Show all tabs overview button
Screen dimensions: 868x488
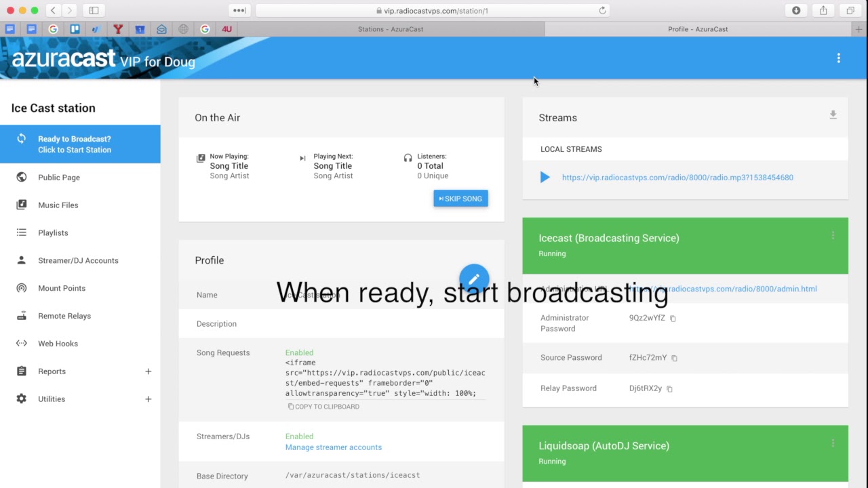click(x=850, y=10)
